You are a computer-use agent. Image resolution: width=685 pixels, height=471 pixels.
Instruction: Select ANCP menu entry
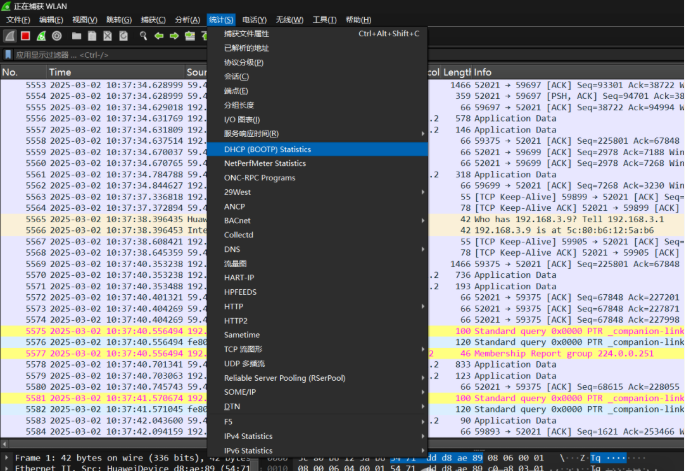(x=317, y=206)
